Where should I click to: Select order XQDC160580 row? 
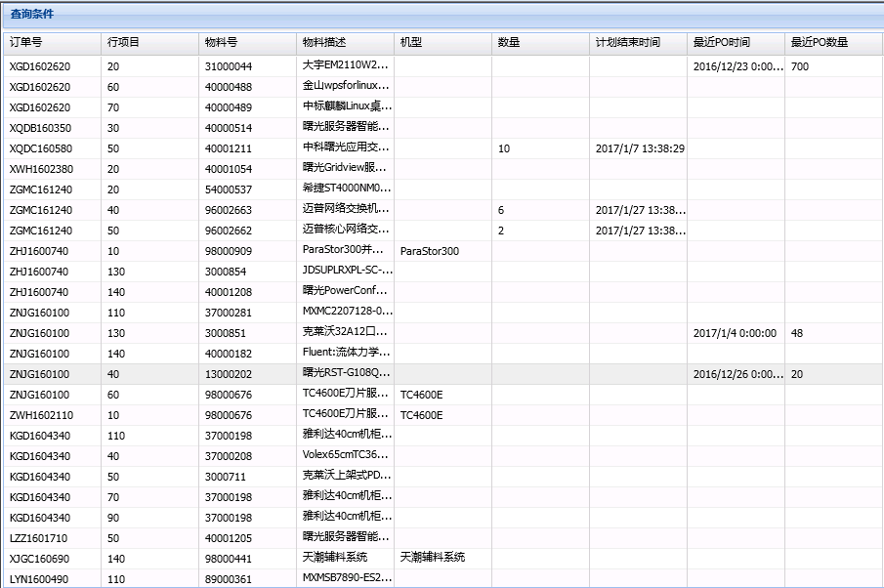pyautogui.click(x=443, y=148)
